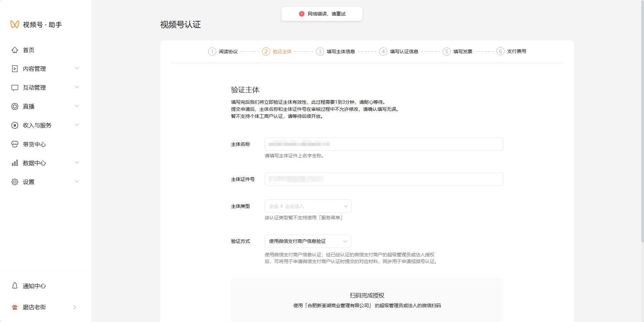The height and width of the screenshot is (322, 644).
Task: Expand the 互动管理 submenu chevron
Action: click(77, 87)
